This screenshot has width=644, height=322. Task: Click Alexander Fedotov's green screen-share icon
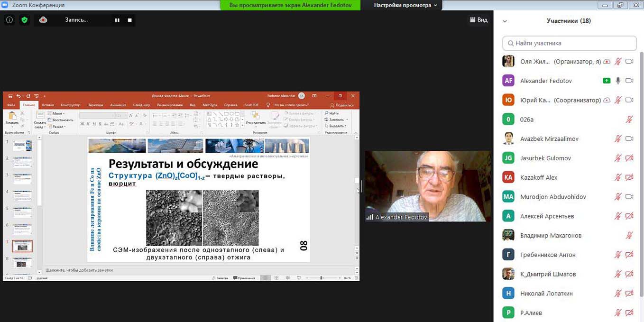tap(607, 81)
